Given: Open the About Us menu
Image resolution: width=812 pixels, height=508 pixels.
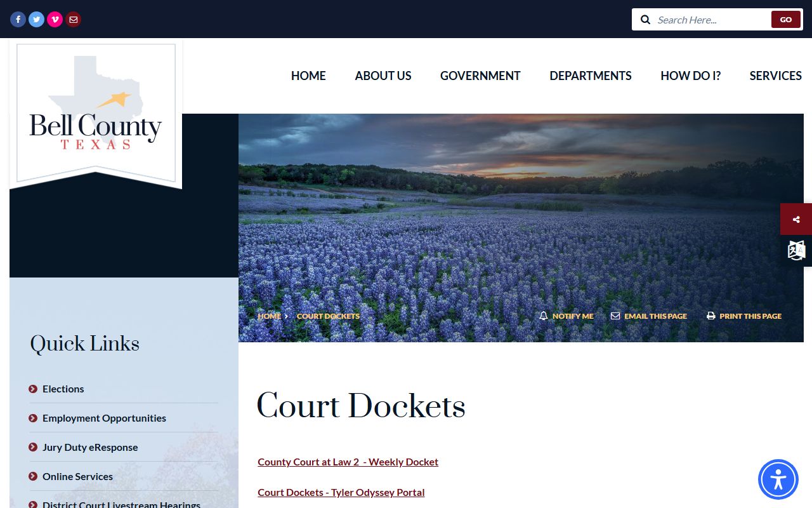Looking at the screenshot, I should 383,76.
